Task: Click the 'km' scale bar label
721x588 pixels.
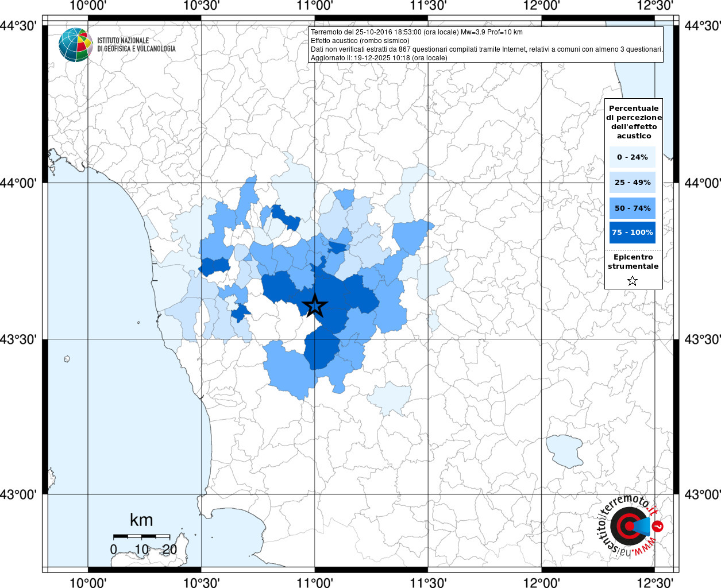Action: [x=141, y=520]
